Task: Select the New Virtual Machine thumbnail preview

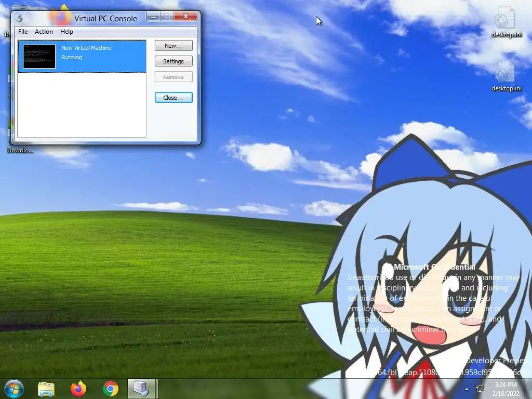Action: coord(39,57)
